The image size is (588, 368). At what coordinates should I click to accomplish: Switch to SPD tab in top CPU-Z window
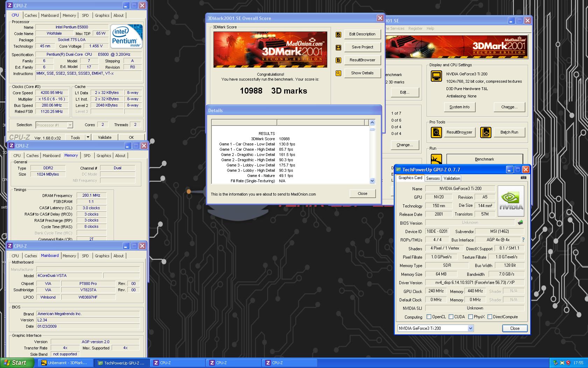(x=85, y=15)
